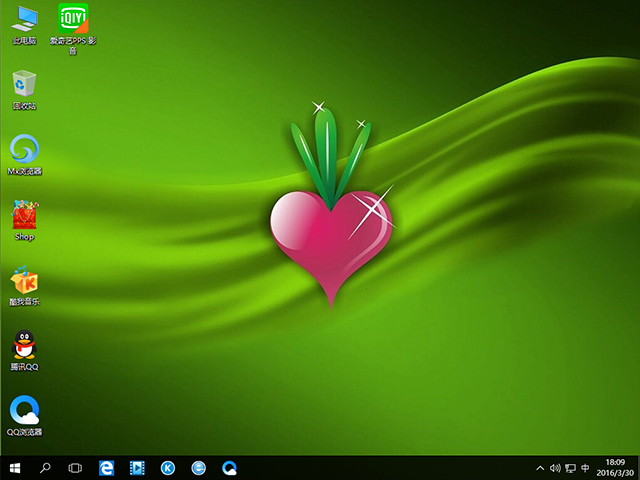The height and width of the screenshot is (480, 640).
Task: Open the Recycle Bin desktop icon
Action: point(25,88)
